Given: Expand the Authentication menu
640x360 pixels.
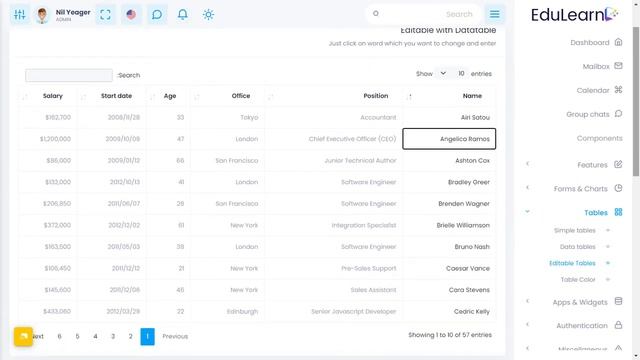Looking at the screenshot, I should (582, 325).
